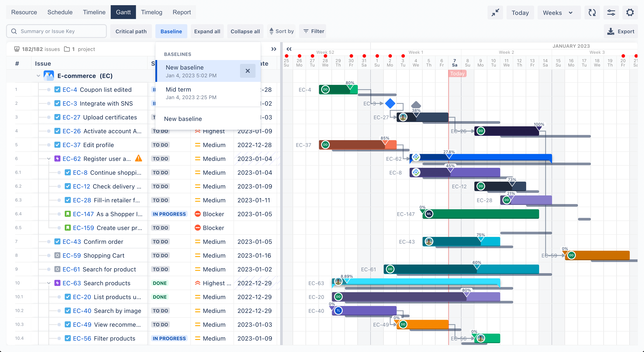This screenshot has height=352, width=644.
Task: Click the 80% progress marker on EC-4 bar
Action: tap(350, 87)
